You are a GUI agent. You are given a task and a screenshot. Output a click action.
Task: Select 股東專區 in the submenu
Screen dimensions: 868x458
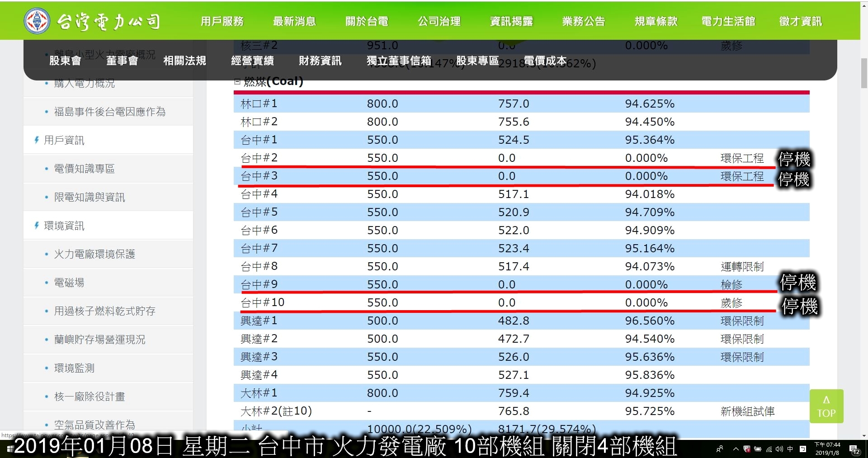click(x=477, y=61)
